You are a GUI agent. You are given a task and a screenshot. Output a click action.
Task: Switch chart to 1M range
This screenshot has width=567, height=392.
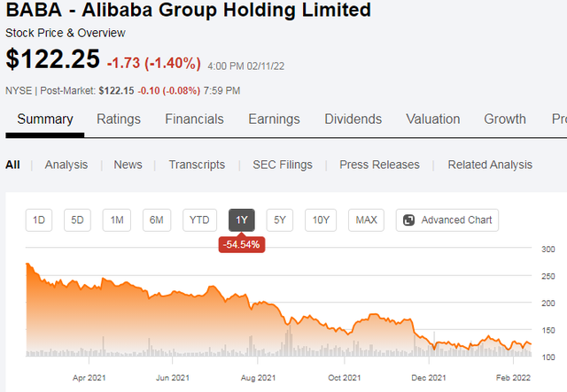point(117,220)
